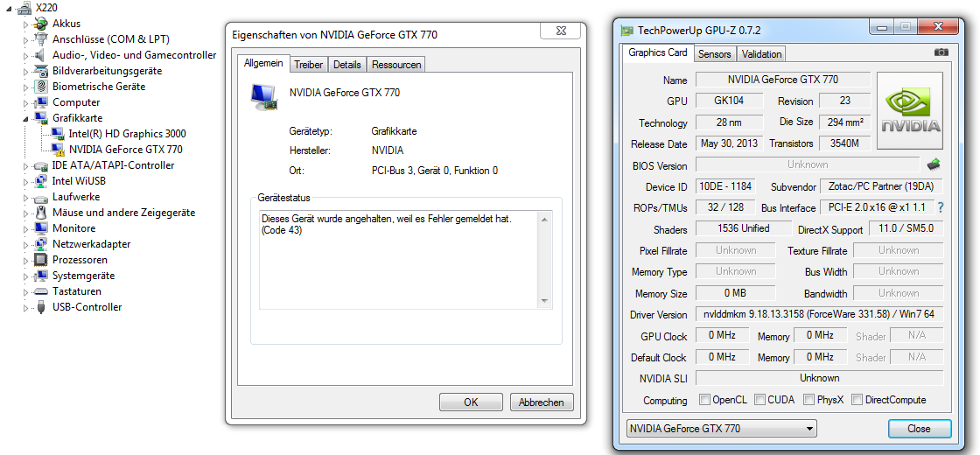Select the Graphics Card tab in GPU-Z
The height and width of the screenshot is (455, 980).
[x=657, y=52]
